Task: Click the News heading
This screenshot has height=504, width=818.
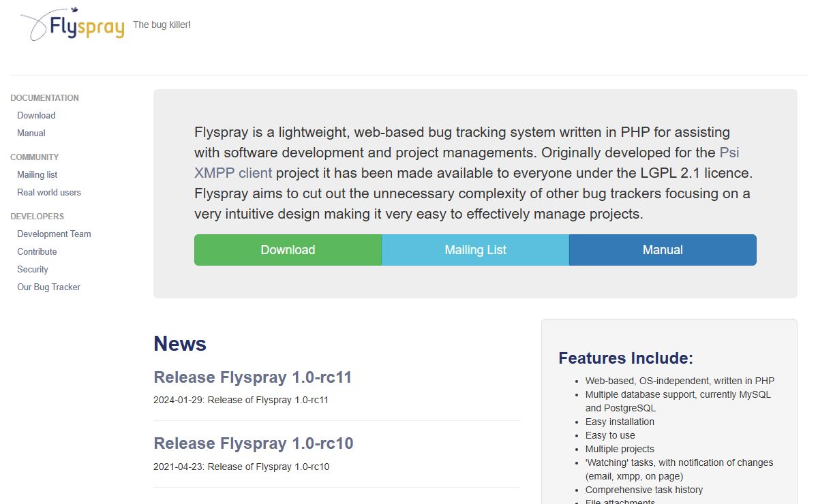Action: 180,343
